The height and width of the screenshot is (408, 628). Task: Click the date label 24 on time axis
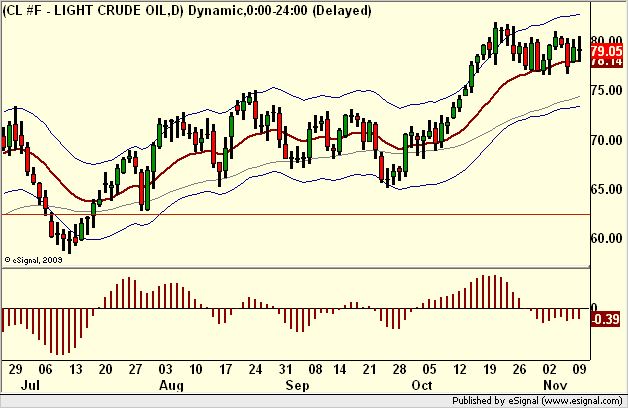[255, 369]
